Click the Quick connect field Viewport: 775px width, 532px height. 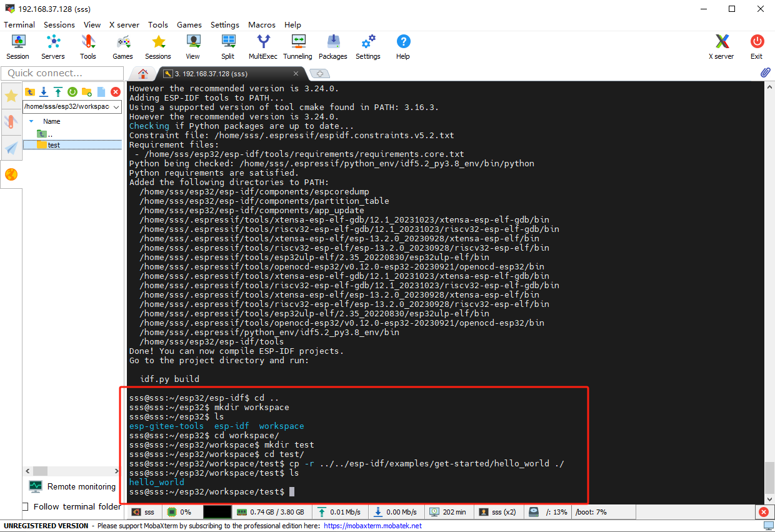point(61,73)
